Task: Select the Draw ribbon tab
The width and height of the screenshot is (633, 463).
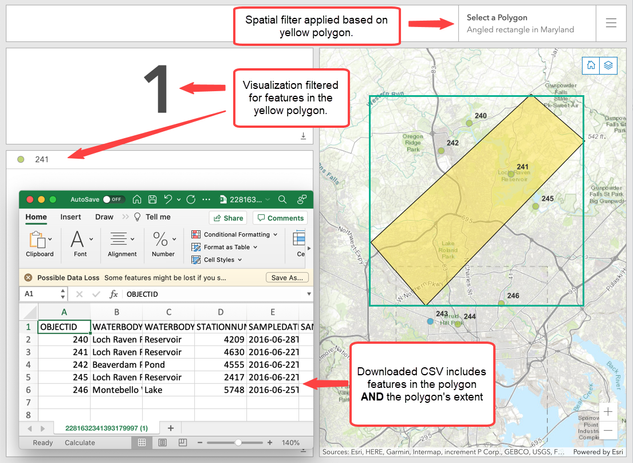Action: point(104,217)
